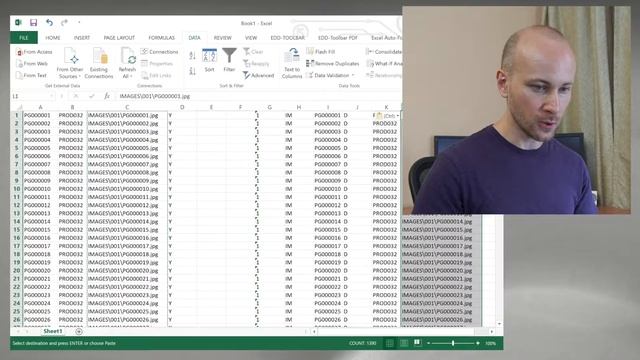The width and height of the screenshot is (640, 360).
Task: Click the Insert Function fx button
Action: coord(107,96)
